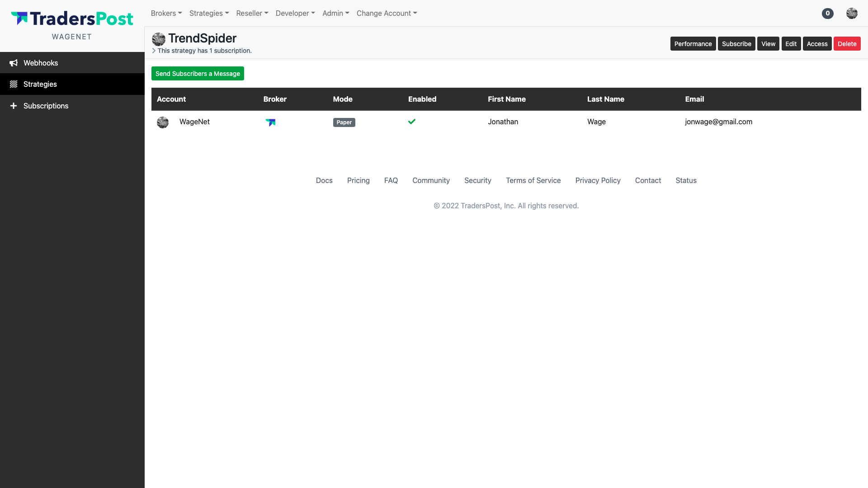Click the Paper mode badge
868x488 pixels.
coord(344,122)
